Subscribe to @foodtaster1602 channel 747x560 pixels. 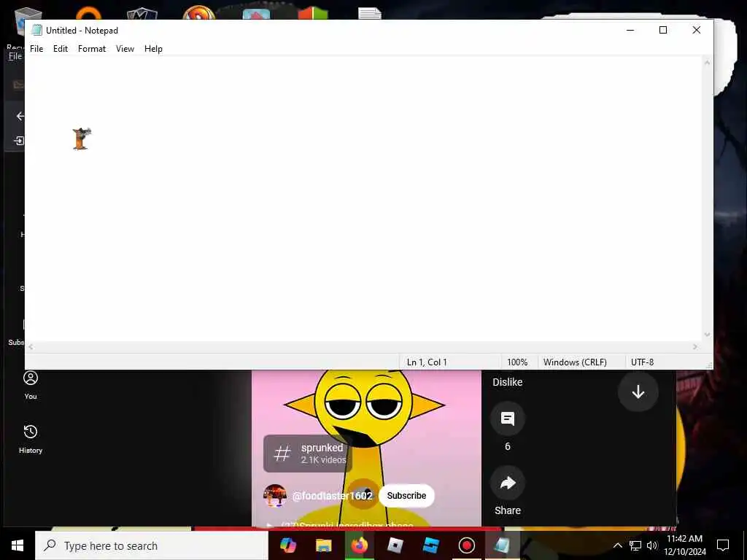pyautogui.click(x=406, y=496)
